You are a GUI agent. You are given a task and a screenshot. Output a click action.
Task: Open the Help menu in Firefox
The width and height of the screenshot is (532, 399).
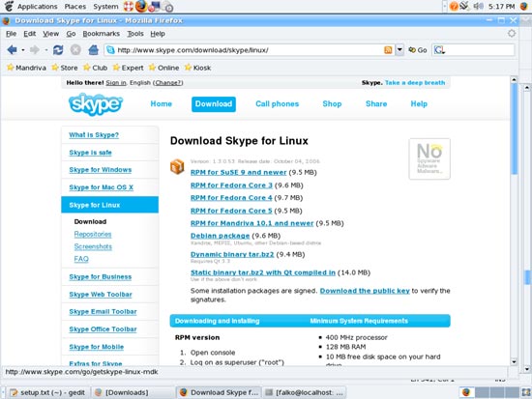[158, 34]
